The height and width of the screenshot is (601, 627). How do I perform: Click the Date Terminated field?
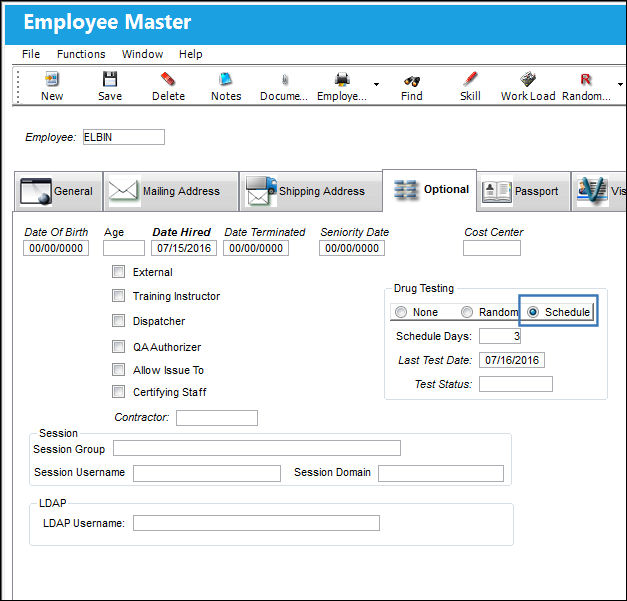tap(256, 248)
